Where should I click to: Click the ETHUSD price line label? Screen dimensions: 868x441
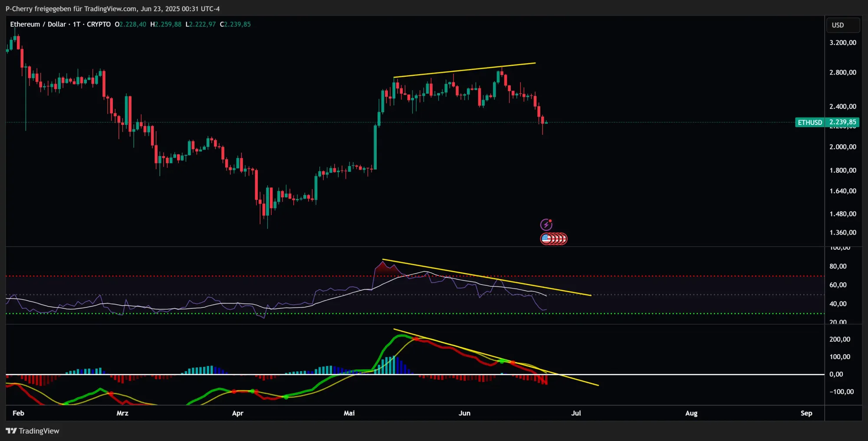(x=810, y=122)
